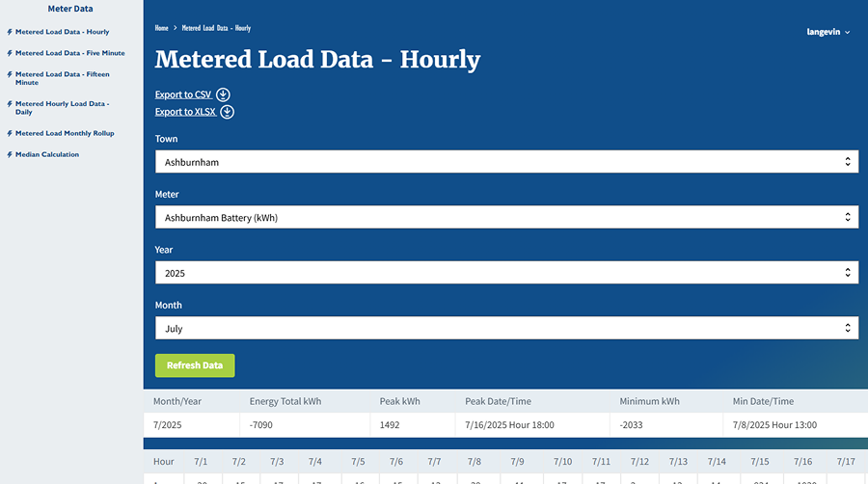The height and width of the screenshot is (484, 868).
Task: Navigate to Home in the breadcrumb
Action: (x=161, y=28)
